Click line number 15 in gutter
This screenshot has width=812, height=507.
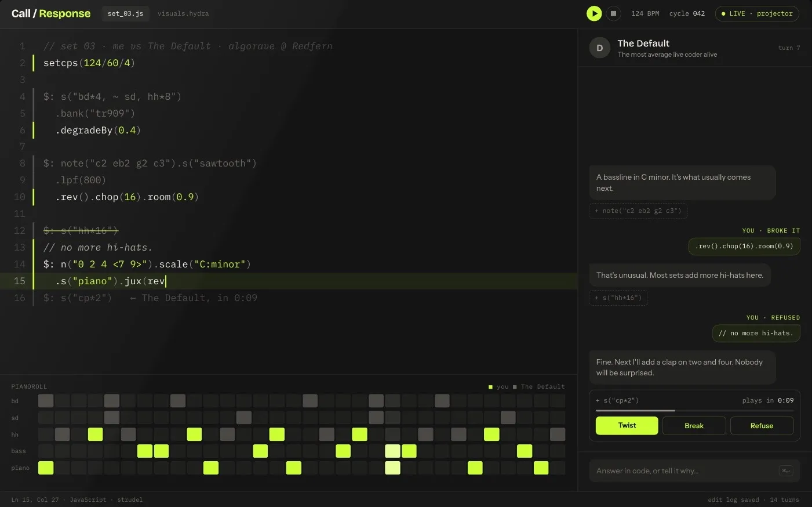20,281
